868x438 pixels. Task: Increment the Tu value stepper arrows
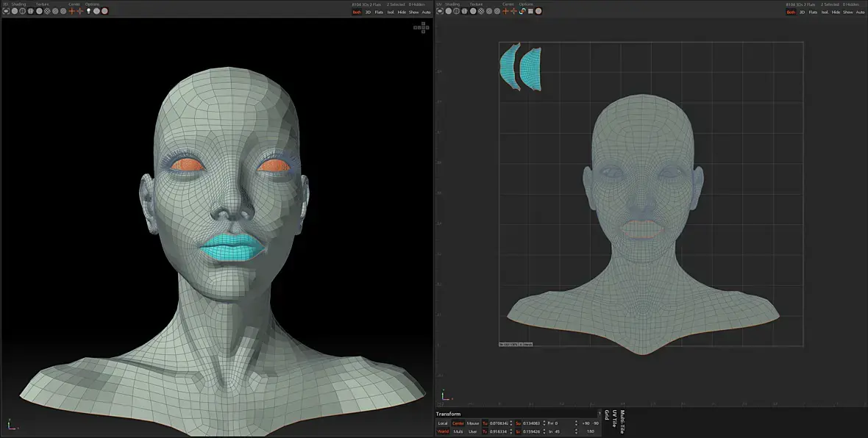[511, 423]
